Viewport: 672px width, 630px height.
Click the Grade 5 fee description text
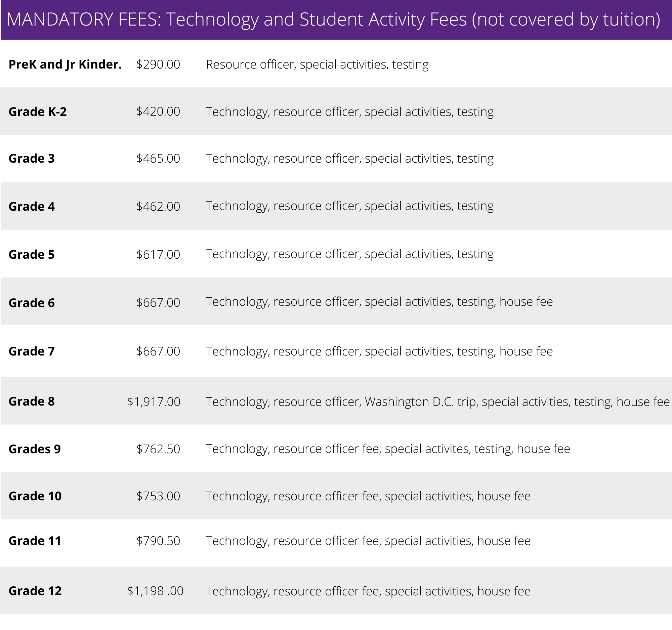[x=350, y=254]
